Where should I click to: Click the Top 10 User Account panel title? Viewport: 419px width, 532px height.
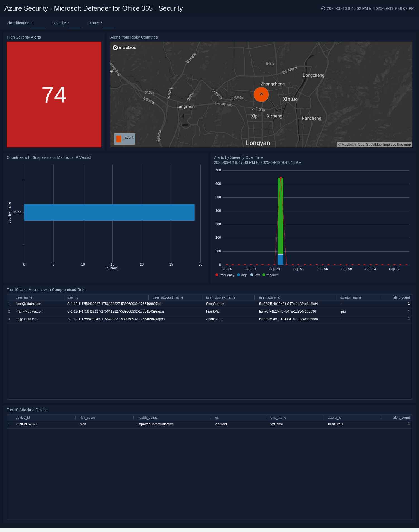46,290
